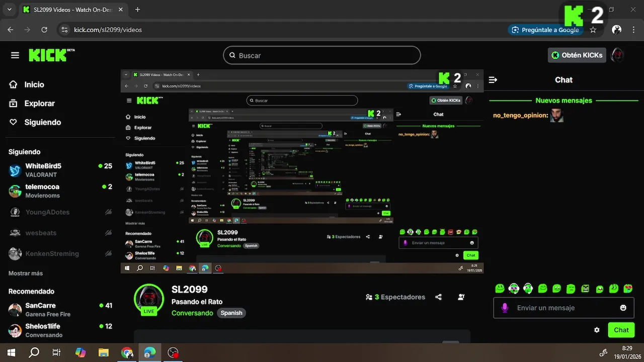Open telemocoa channel in following list
The image size is (644, 362).
[x=60, y=191]
